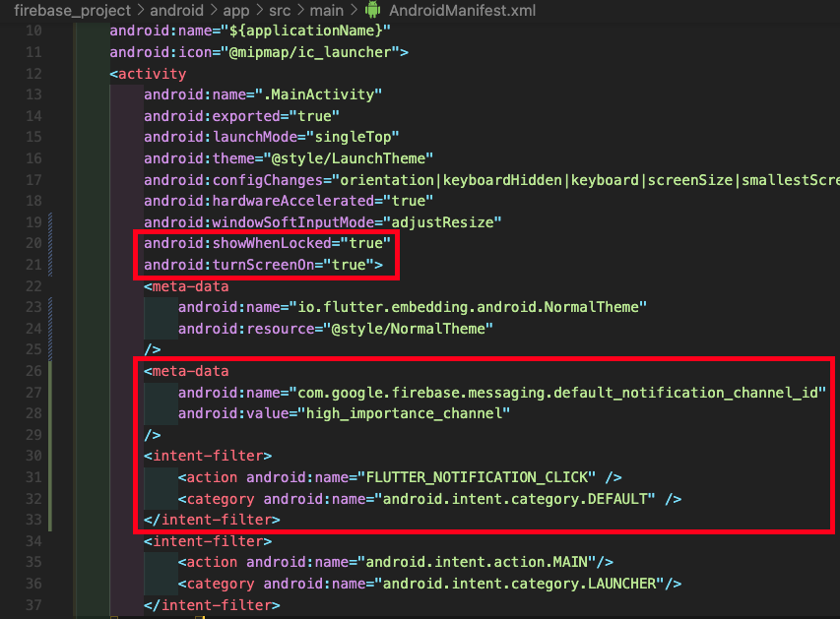Click line number 37 in gutter
Image resolution: width=840 pixels, height=619 pixels.
(33, 605)
